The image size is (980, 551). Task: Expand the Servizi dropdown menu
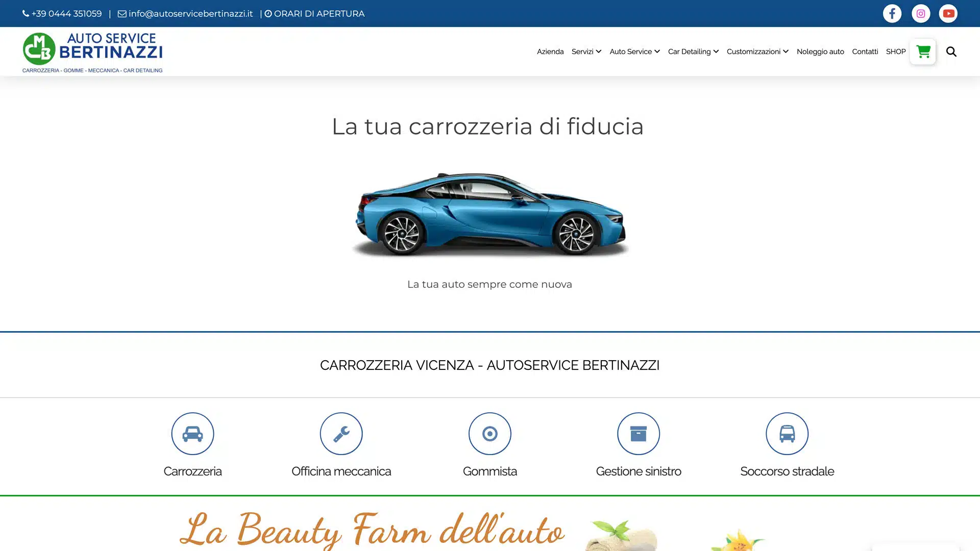coord(586,52)
